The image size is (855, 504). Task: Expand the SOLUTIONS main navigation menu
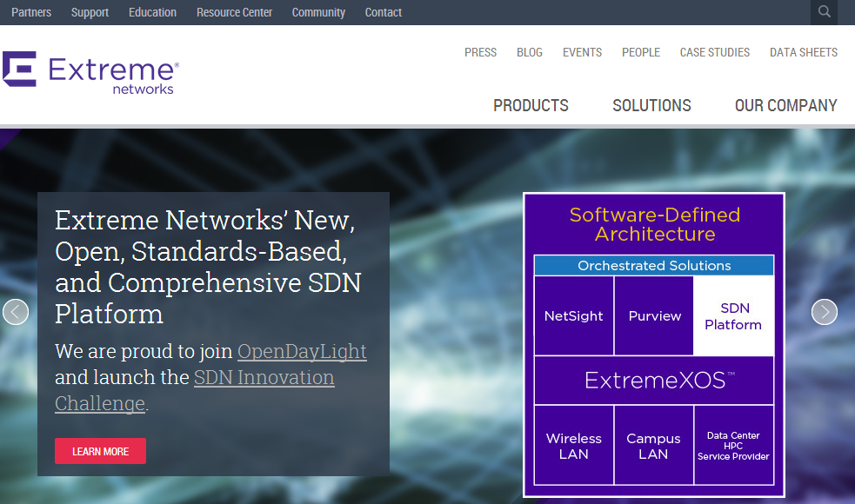tap(651, 105)
